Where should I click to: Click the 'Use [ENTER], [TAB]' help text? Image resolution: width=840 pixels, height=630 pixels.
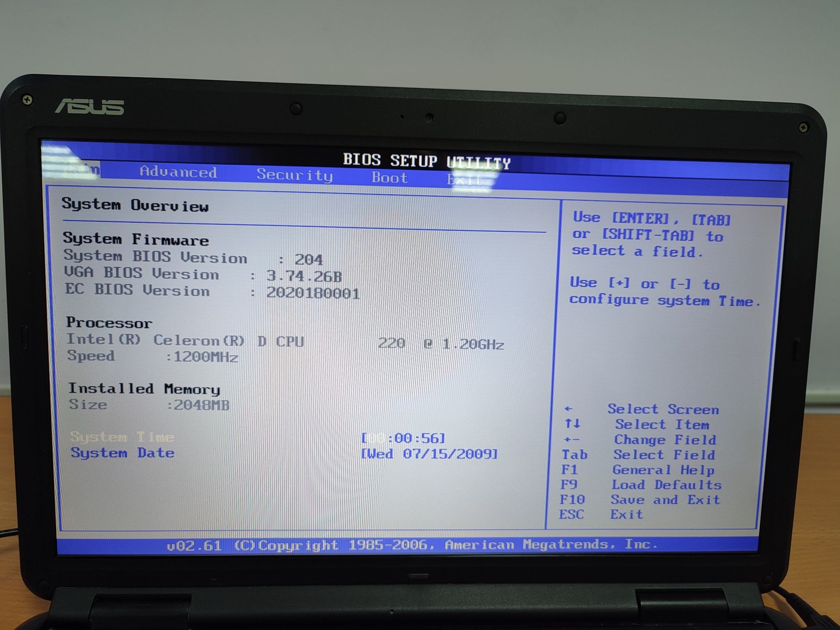pos(652,218)
